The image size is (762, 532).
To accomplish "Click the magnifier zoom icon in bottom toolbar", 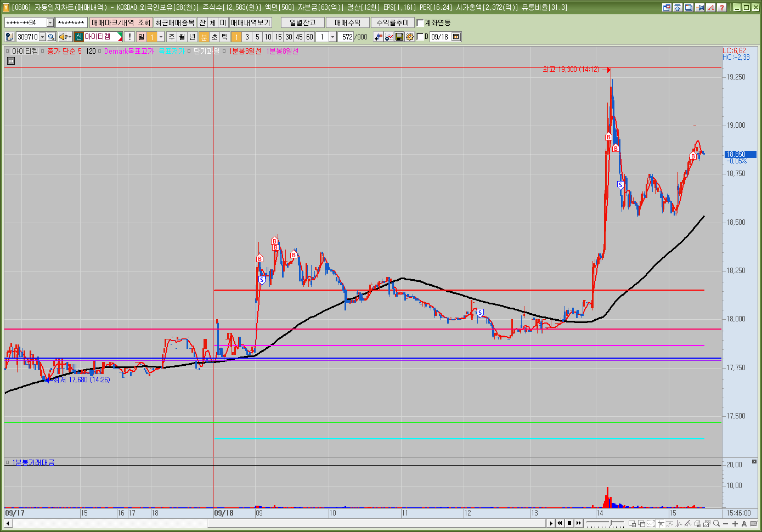I will click(716, 523).
